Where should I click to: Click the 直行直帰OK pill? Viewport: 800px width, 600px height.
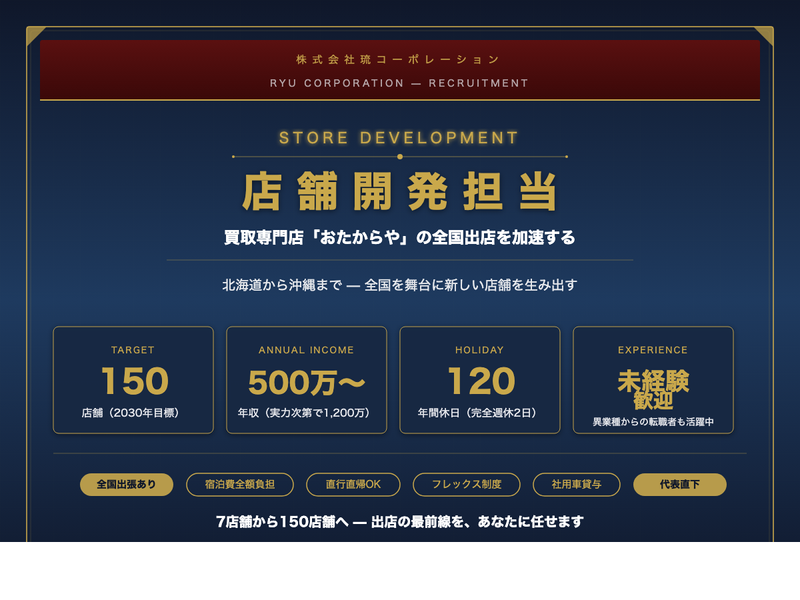coord(353,485)
